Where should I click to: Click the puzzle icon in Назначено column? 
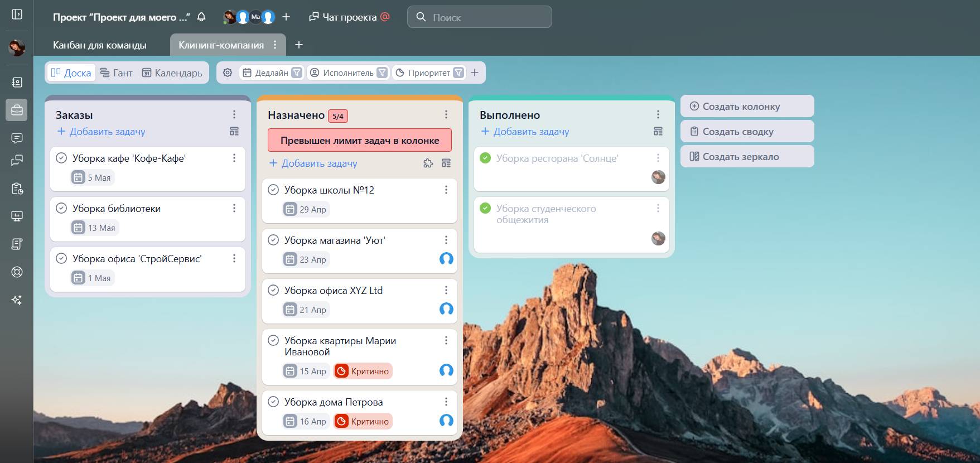point(428,163)
